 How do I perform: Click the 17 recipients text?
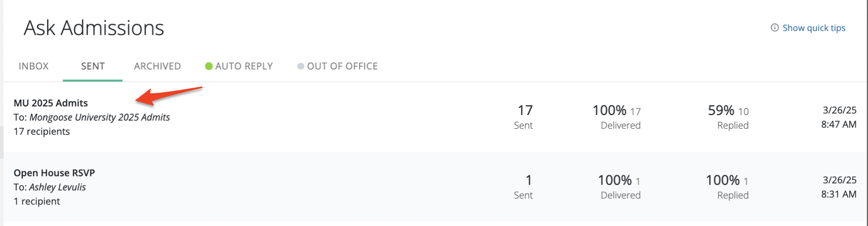[42, 131]
